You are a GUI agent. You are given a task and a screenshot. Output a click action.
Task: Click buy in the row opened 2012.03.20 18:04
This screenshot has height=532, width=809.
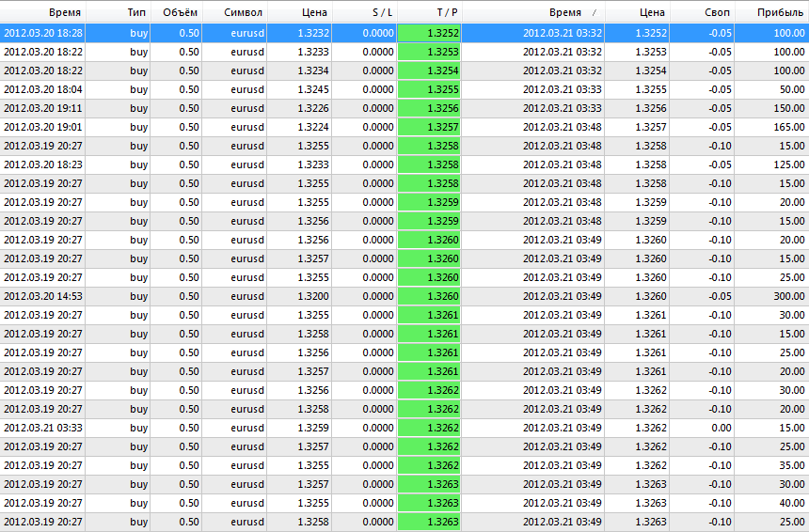pos(139,89)
